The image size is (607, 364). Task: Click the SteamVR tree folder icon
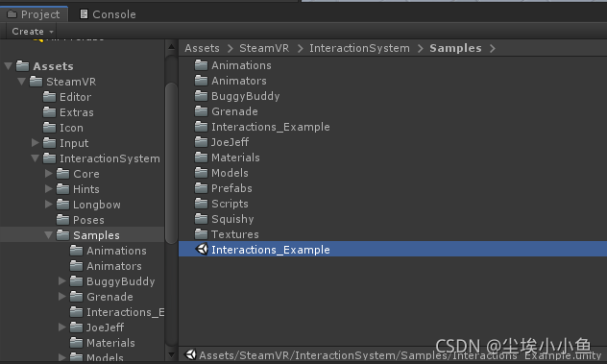pos(36,82)
